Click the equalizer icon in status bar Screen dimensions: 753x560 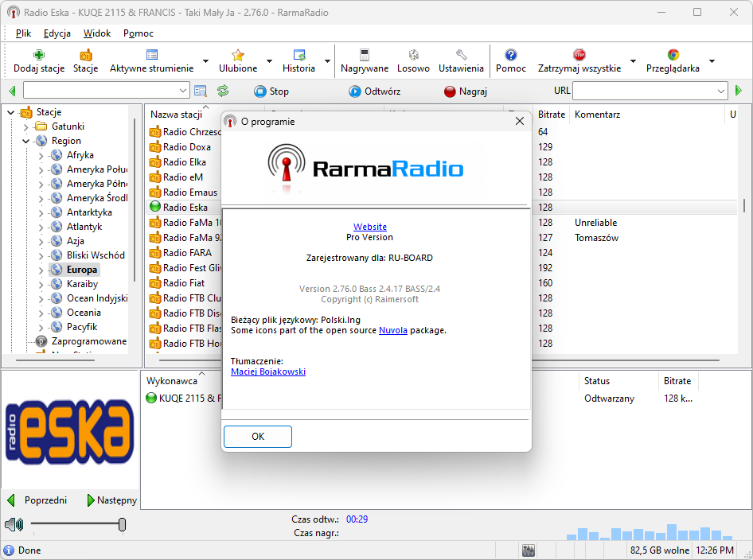coord(529,550)
